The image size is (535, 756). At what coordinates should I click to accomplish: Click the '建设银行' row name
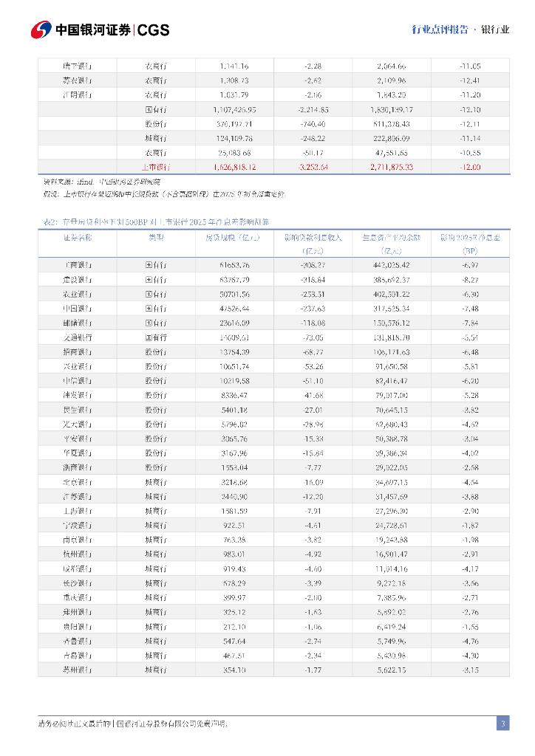click(77, 280)
